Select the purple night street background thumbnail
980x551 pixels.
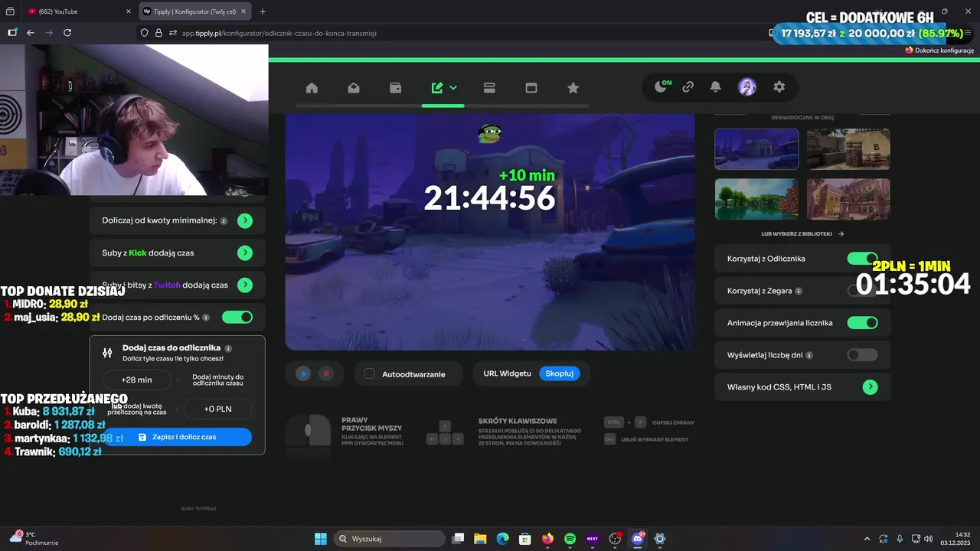point(756,148)
